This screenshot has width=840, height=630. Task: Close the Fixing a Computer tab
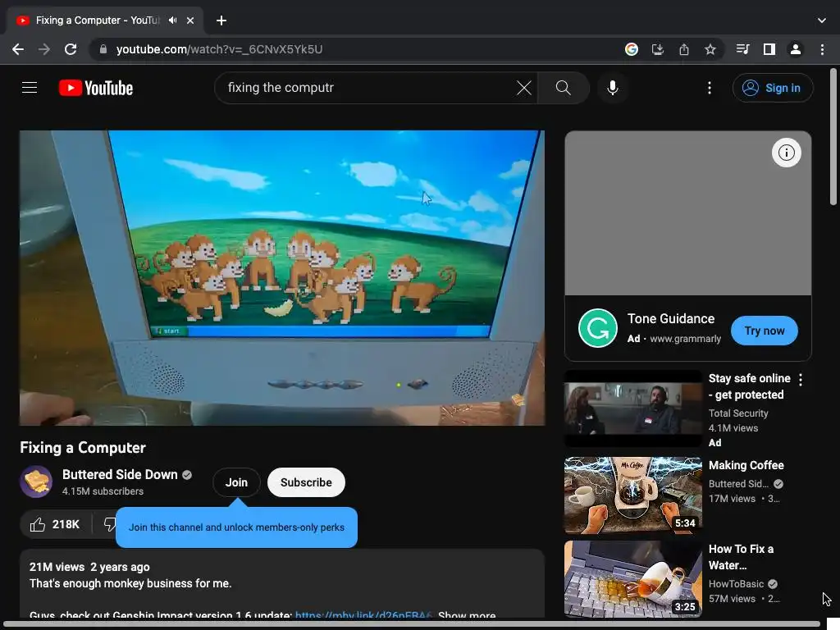click(190, 21)
